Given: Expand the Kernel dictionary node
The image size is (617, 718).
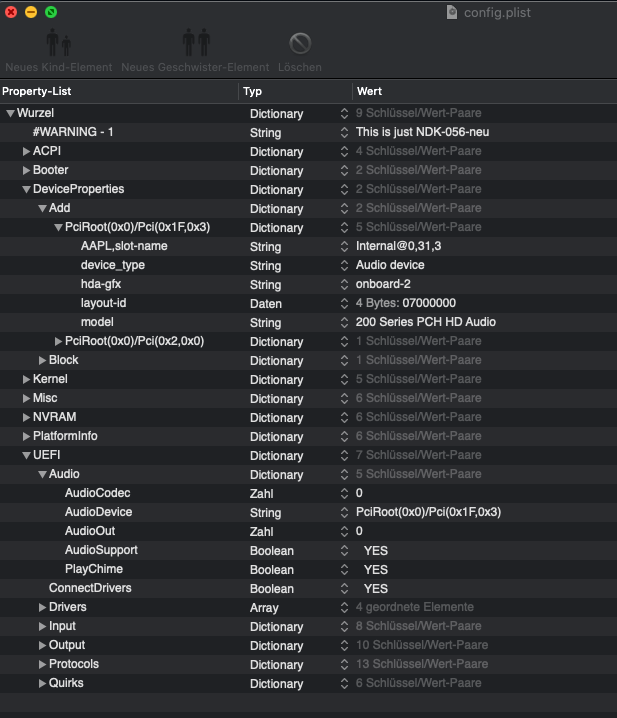Looking at the screenshot, I should point(27,380).
